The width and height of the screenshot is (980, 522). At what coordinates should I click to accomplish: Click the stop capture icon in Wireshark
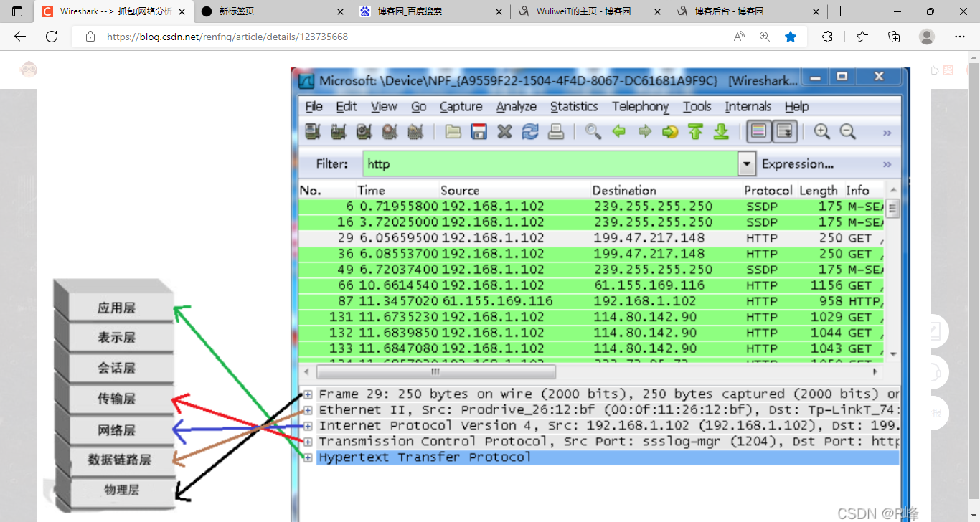390,132
